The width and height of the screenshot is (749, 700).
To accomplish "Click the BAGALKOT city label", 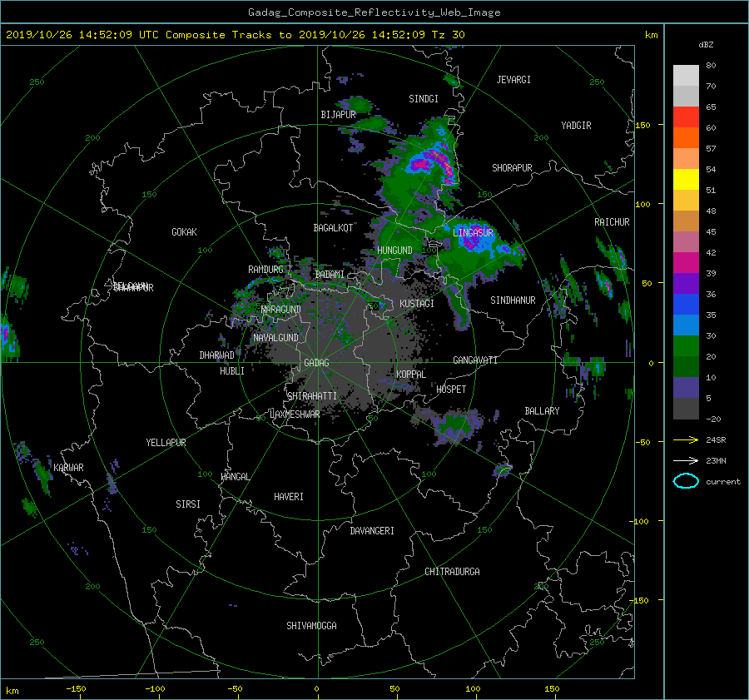I will tap(333, 228).
